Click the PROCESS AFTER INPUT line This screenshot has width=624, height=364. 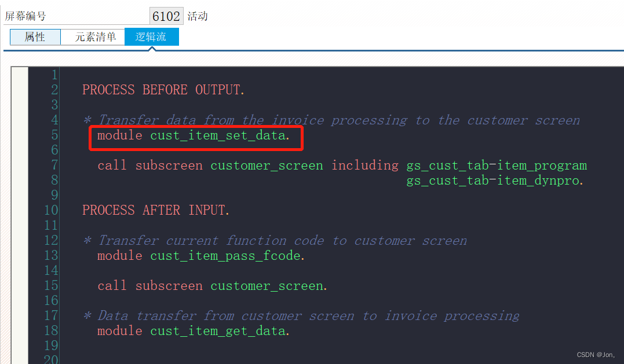pyautogui.click(x=156, y=210)
